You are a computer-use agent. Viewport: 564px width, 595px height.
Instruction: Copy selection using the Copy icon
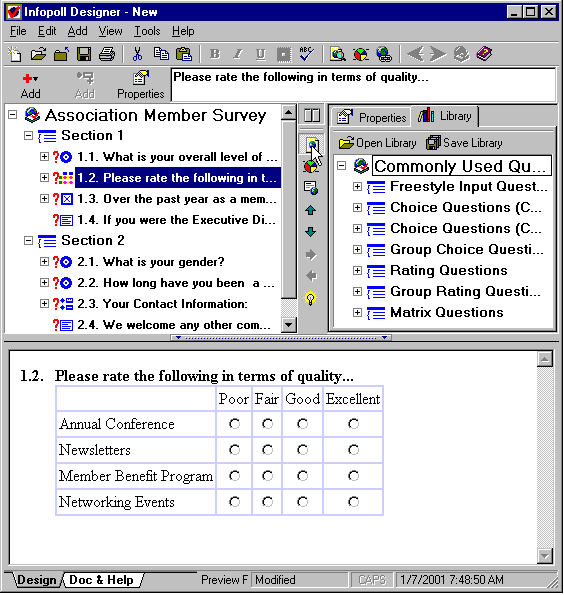[x=161, y=54]
